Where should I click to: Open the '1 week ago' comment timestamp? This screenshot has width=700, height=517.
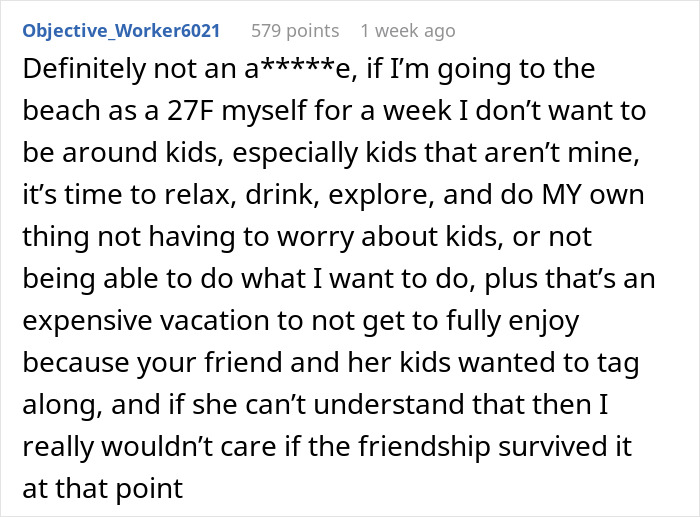click(x=408, y=31)
